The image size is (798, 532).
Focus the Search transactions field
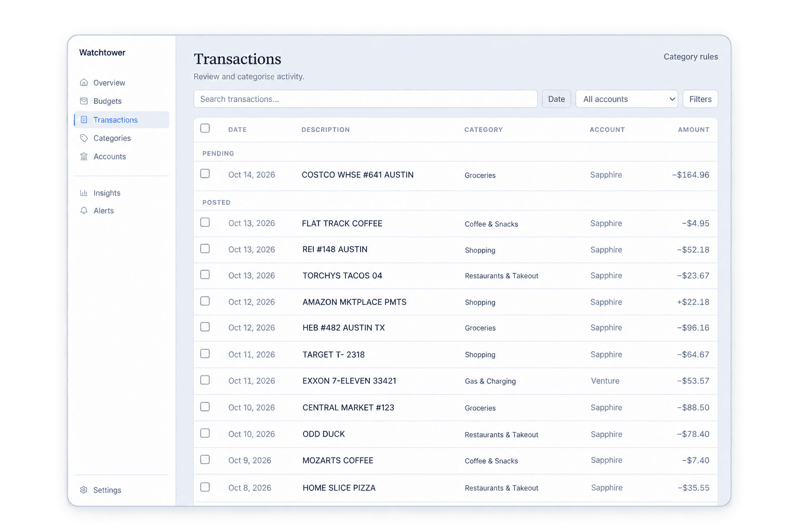365,99
